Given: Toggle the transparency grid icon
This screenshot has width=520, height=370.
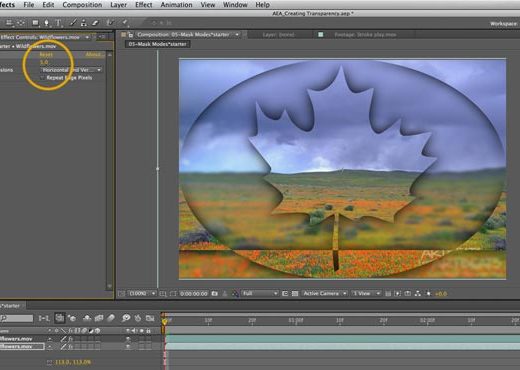Looking at the screenshot, I should (x=295, y=294).
